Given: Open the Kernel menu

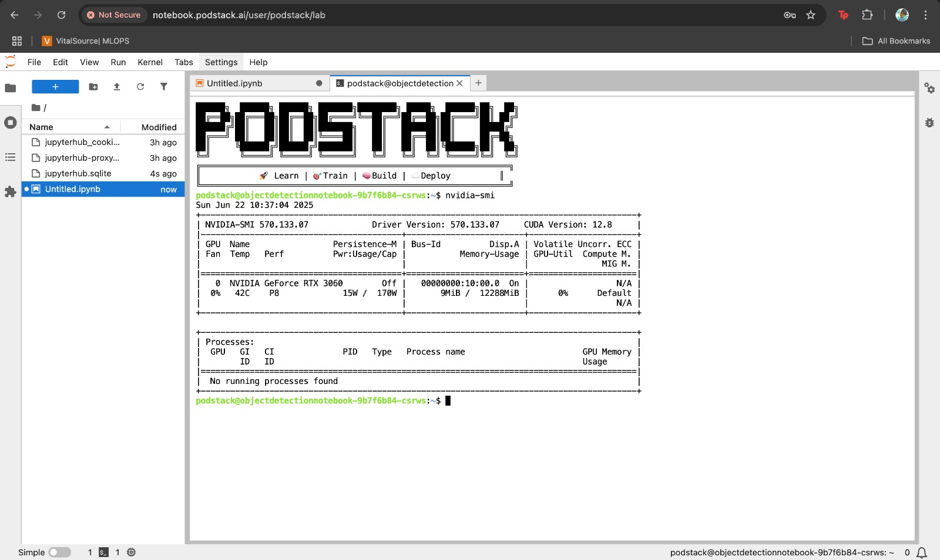Looking at the screenshot, I should [150, 62].
